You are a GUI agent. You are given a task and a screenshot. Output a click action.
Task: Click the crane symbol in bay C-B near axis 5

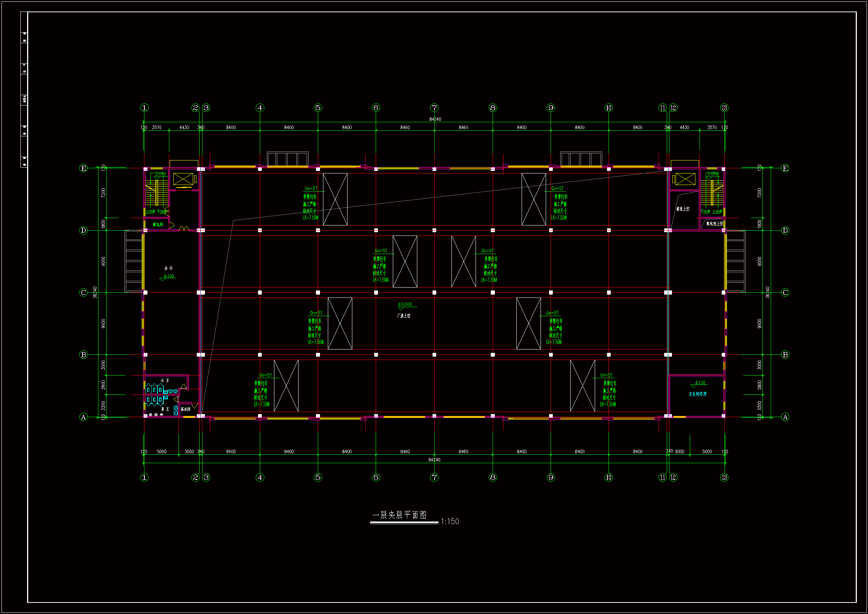(x=340, y=324)
